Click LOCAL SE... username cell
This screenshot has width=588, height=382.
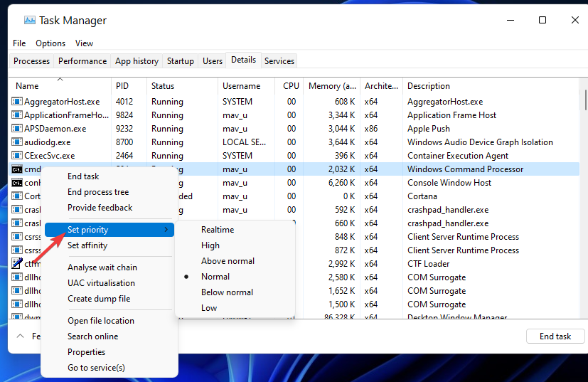pyautogui.click(x=244, y=142)
